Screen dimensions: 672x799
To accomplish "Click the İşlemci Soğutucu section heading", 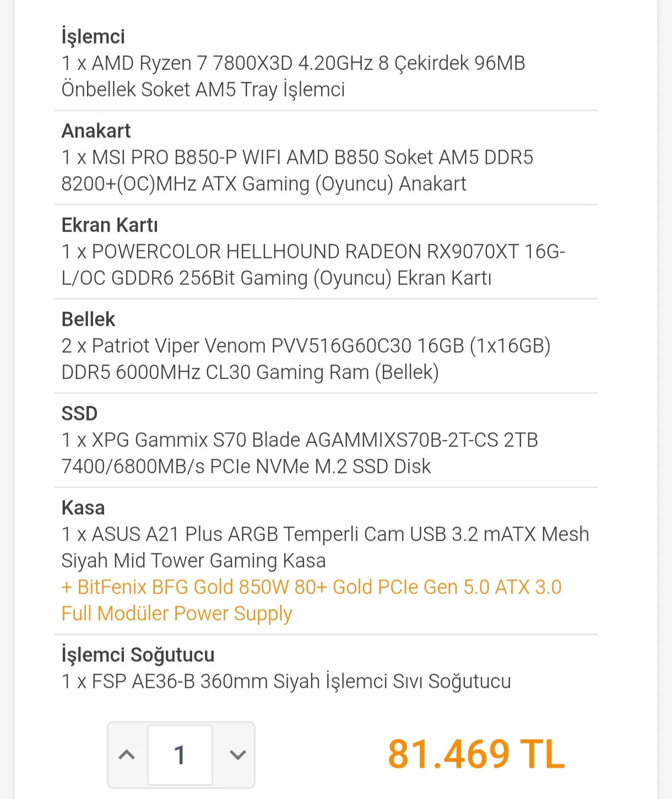I will click(x=138, y=655).
